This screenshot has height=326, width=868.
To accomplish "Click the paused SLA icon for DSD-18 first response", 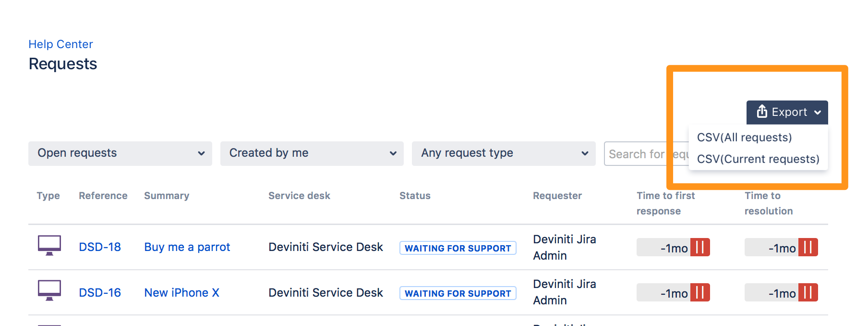I will 701,247.
